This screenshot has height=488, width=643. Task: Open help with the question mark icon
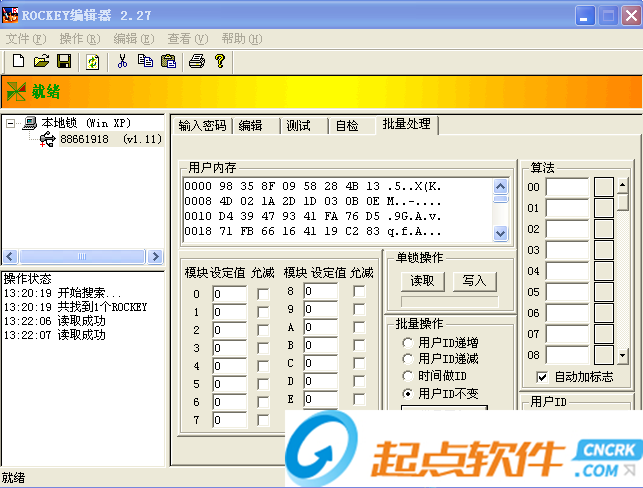click(220, 62)
